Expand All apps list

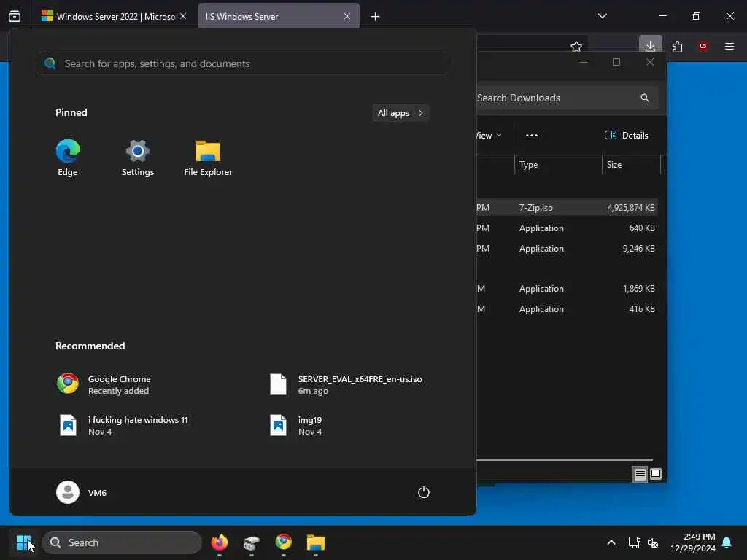(400, 113)
